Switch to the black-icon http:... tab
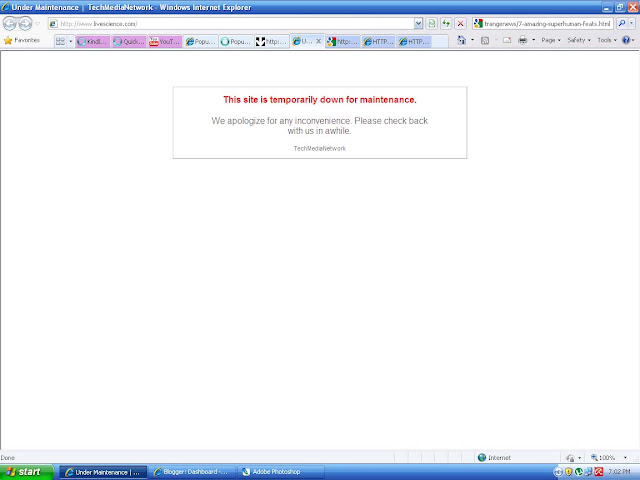This screenshot has width=640, height=480. [272, 41]
